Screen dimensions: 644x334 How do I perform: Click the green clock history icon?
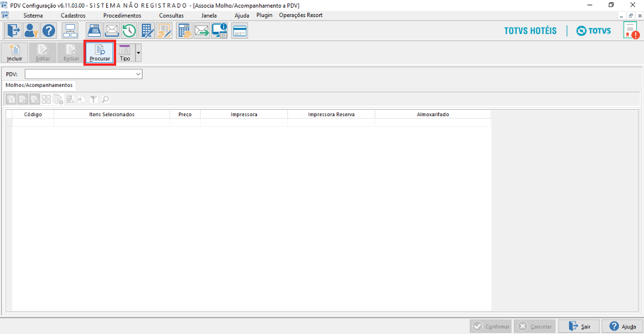pos(129,31)
